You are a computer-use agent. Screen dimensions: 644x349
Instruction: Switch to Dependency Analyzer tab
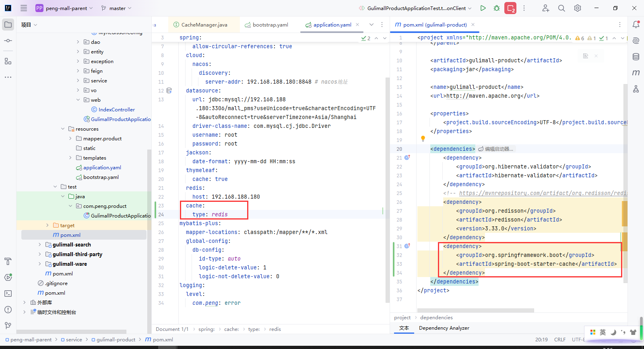(x=444, y=328)
